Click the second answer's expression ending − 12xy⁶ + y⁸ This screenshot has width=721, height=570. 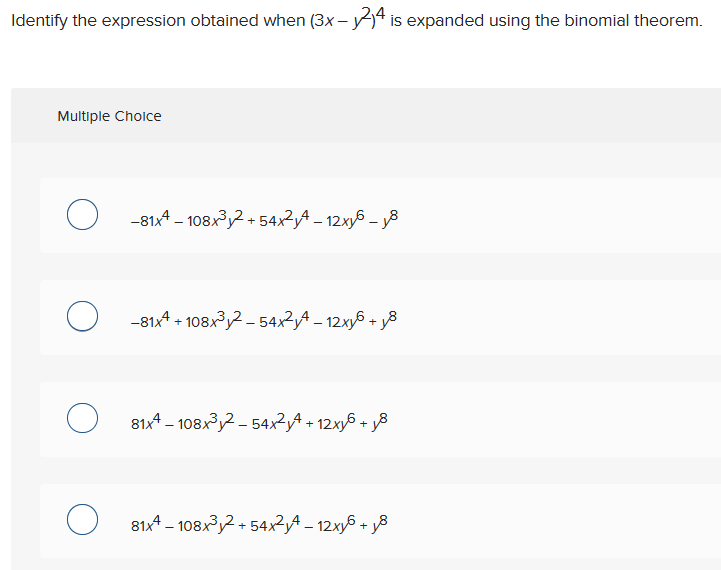coord(264,320)
